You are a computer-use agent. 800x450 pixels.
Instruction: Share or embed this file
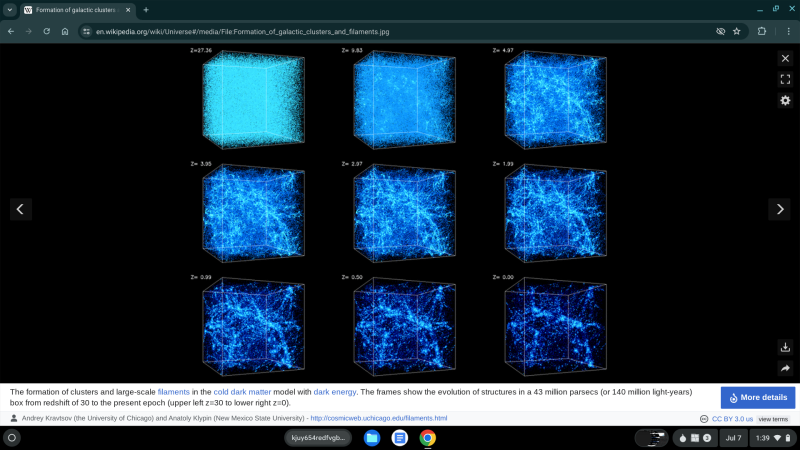(x=785, y=368)
